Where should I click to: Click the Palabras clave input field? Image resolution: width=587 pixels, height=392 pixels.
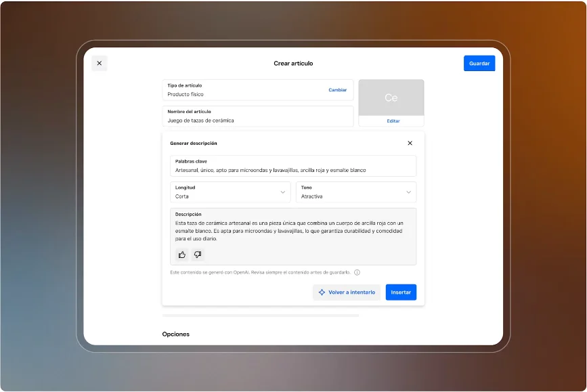pyautogui.click(x=293, y=166)
